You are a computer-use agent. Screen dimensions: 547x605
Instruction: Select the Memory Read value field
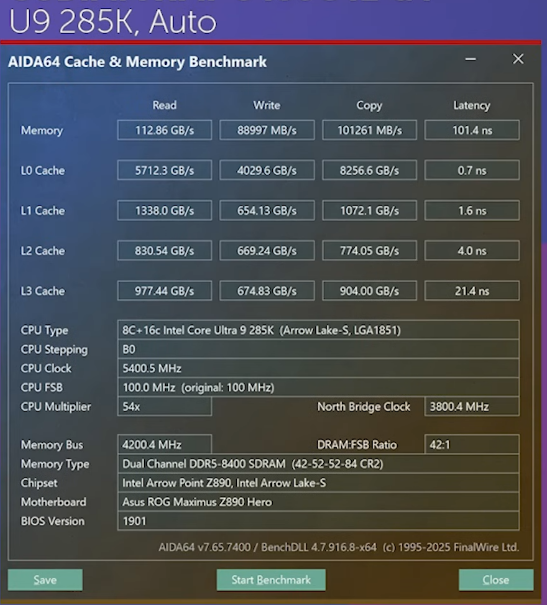[164, 130]
